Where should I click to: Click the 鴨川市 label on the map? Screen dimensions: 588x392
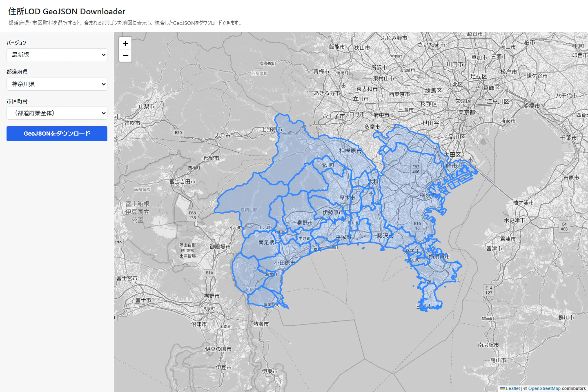[566, 318]
